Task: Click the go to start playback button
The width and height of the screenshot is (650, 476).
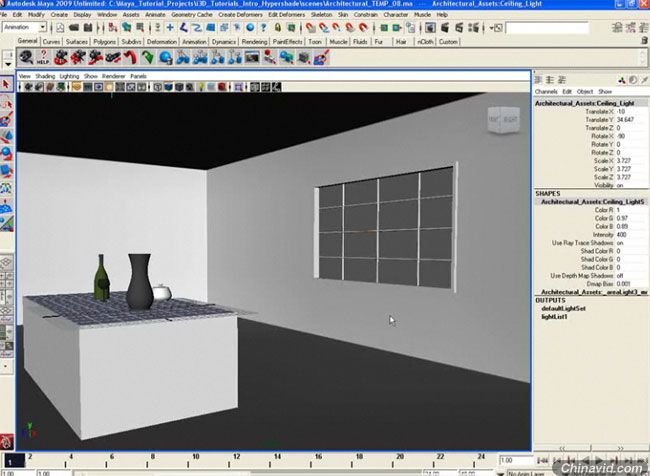Action: (543, 461)
